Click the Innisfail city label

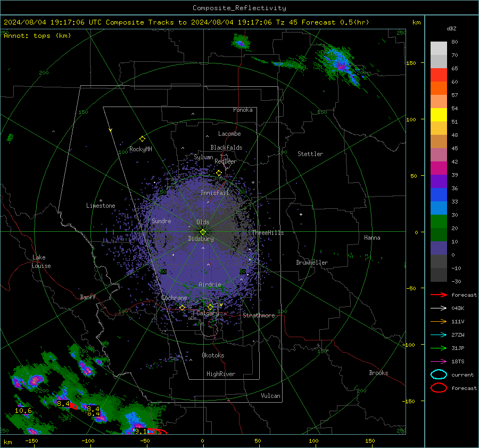coord(215,193)
